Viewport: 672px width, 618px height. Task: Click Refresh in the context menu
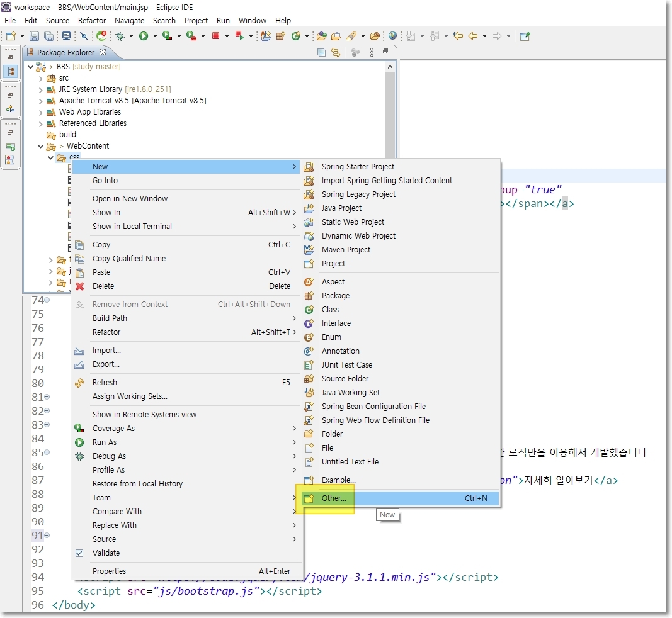[x=186, y=382]
